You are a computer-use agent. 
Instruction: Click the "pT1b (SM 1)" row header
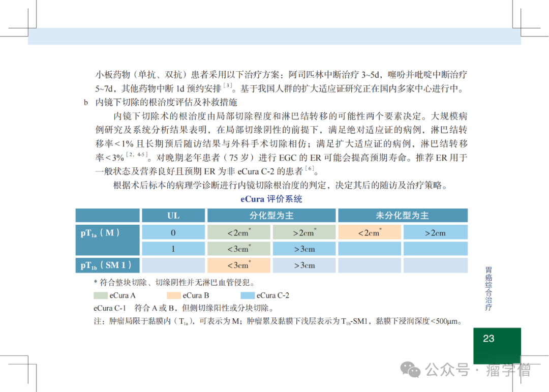pos(107,265)
